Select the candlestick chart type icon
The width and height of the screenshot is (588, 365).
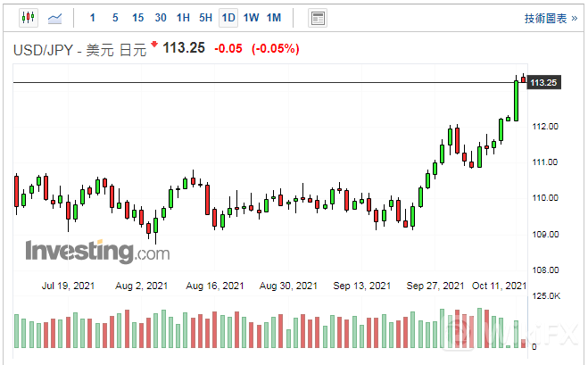28,18
